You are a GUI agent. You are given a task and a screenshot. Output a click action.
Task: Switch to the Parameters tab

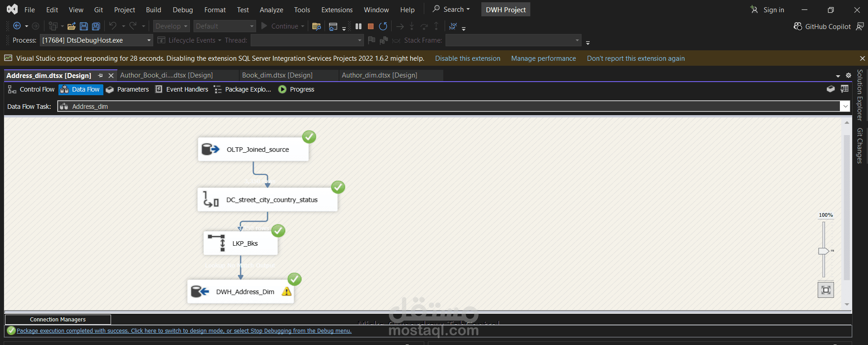coord(127,89)
